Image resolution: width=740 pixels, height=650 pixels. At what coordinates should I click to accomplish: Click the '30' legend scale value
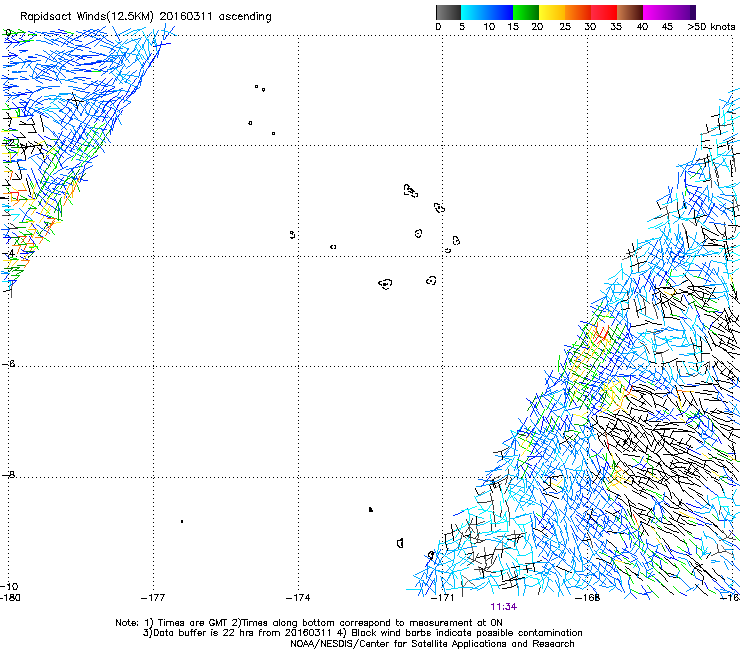click(x=590, y=27)
